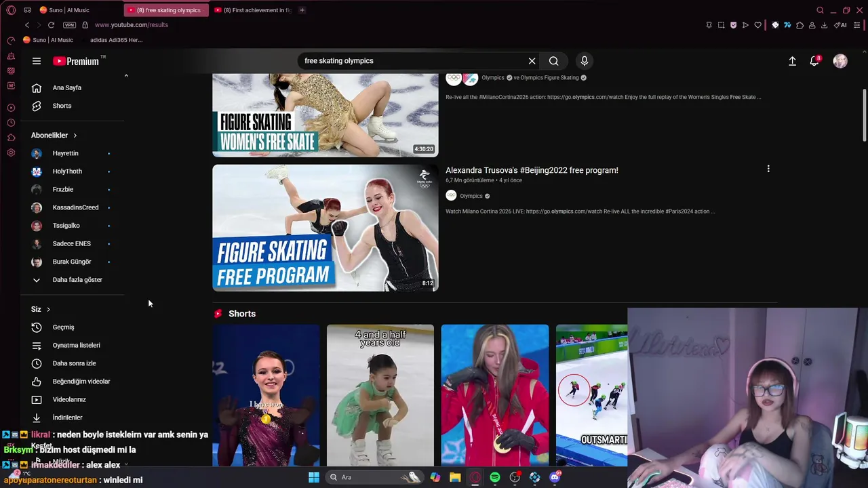Screen dimensions: 868x488
Task: Play the Women's Free Skate thumbnail
Action: [x=325, y=115]
